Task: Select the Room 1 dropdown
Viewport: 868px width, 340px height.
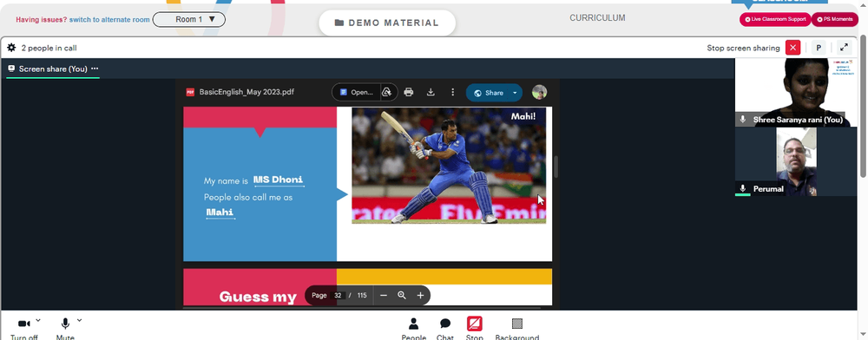Action: click(x=188, y=19)
